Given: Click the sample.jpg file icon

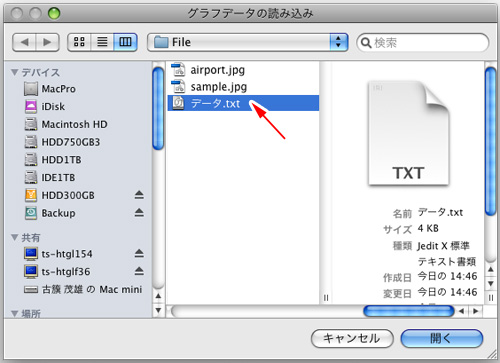Looking at the screenshot, I should pyautogui.click(x=178, y=87).
